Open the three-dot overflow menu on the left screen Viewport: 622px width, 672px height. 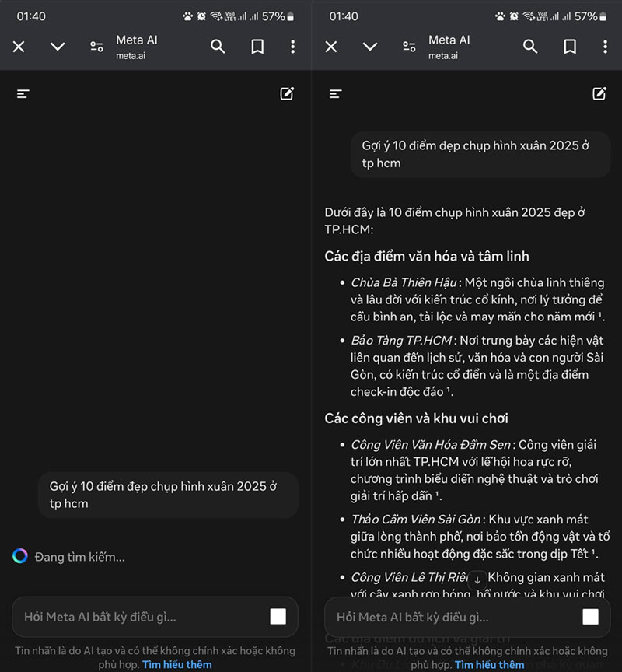point(292,47)
